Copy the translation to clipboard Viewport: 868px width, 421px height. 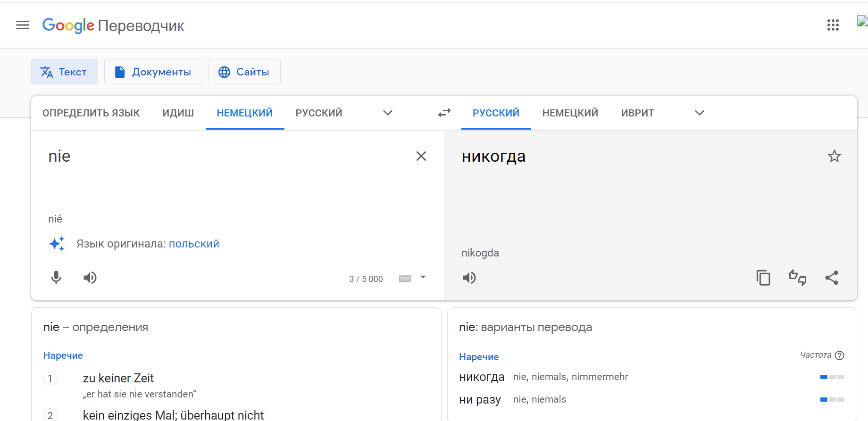point(763,278)
